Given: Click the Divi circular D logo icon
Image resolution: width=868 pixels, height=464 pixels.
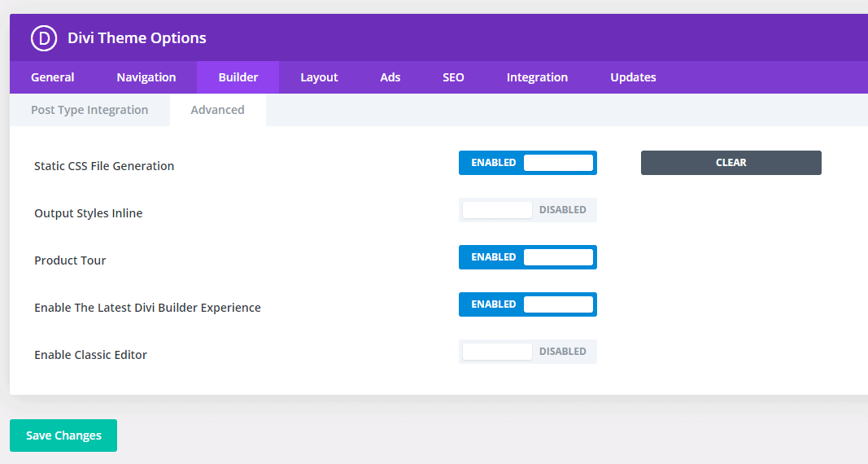Looking at the screenshot, I should point(44,38).
